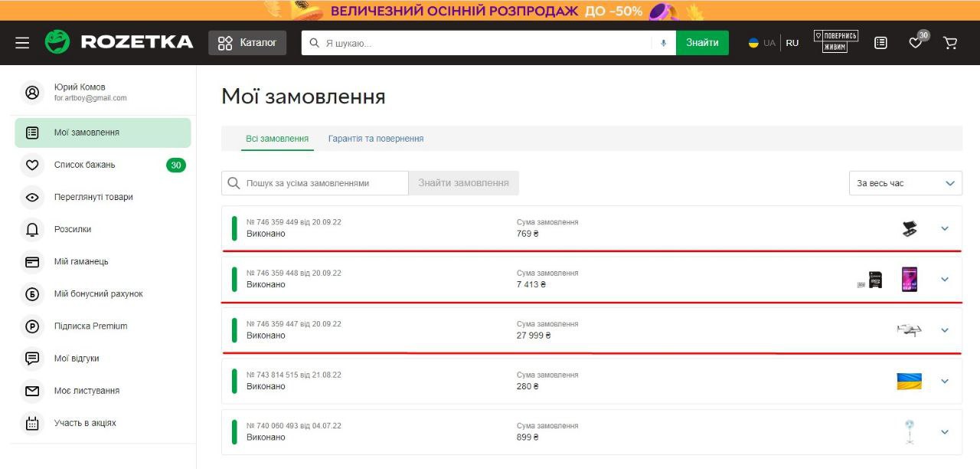980x469 pixels.
Task: Switch site language to RU
Action: (x=792, y=43)
